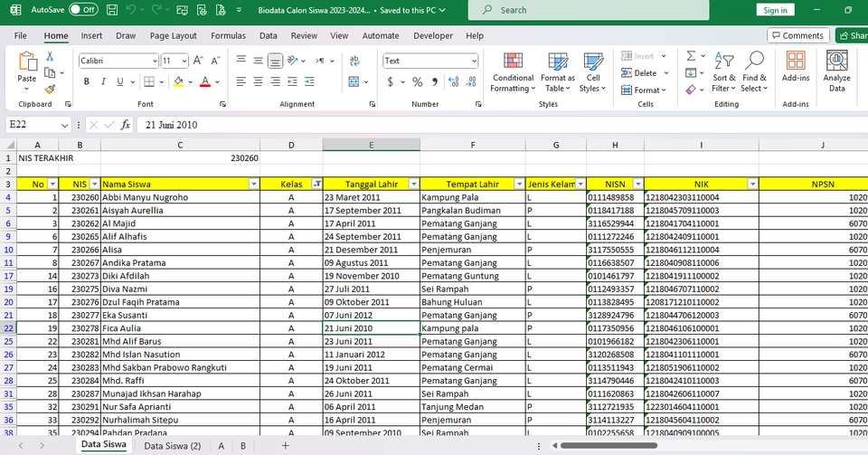Open Conditional Formatting menu
This screenshot has width=868, height=455.
click(513, 72)
